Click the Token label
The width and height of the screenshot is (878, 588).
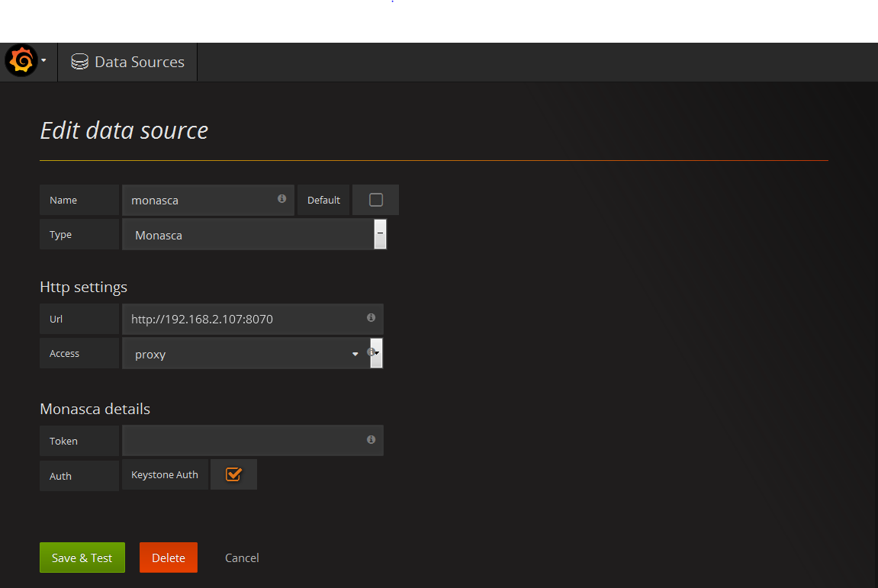[79, 441]
